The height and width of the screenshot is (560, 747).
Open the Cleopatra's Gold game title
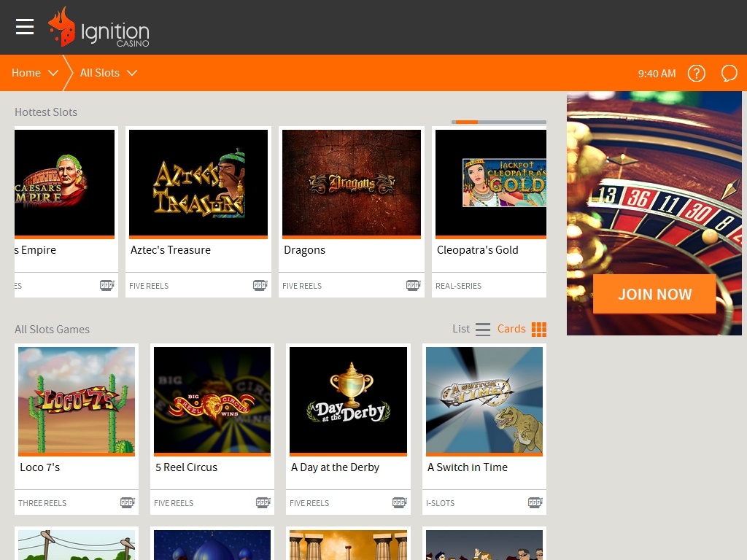(x=478, y=250)
